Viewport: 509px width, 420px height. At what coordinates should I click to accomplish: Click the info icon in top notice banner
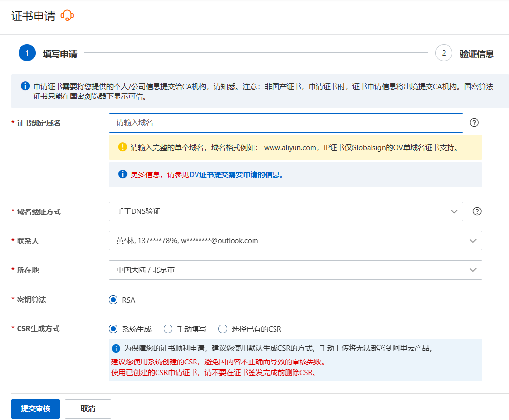pos(25,86)
